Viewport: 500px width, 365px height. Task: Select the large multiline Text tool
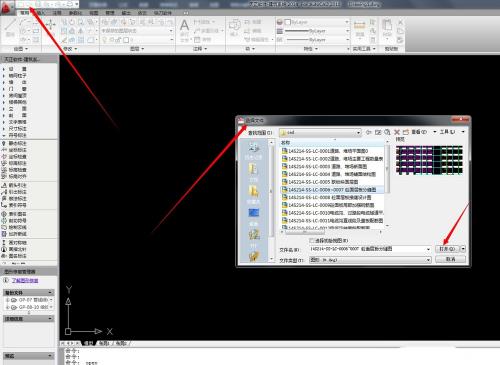click(184, 29)
